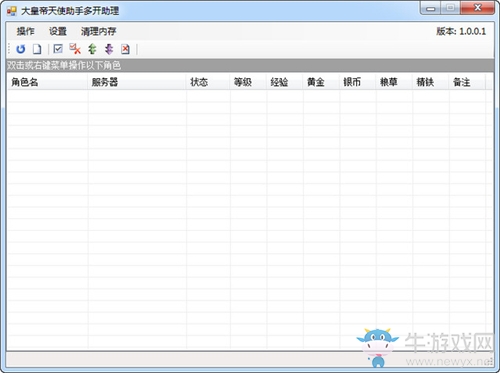The height and width of the screenshot is (373, 500).
Task: Click the 粮草 column header
Action: [x=394, y=82]
